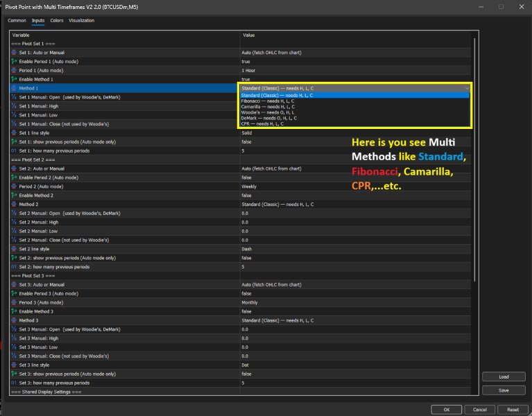Click the 01 icon beside Set 1: how many previous periods
This screenshot has height=416, width=532.
click(14, 150)
